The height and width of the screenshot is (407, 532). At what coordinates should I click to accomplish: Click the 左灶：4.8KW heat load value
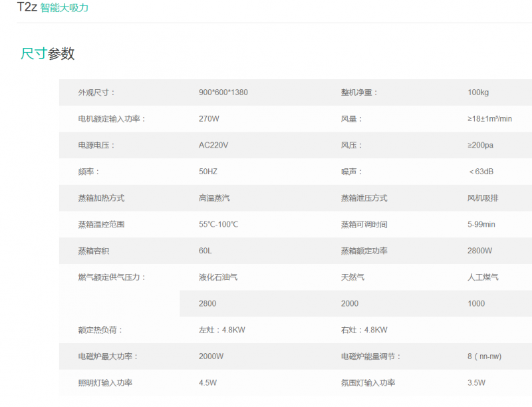222,330
